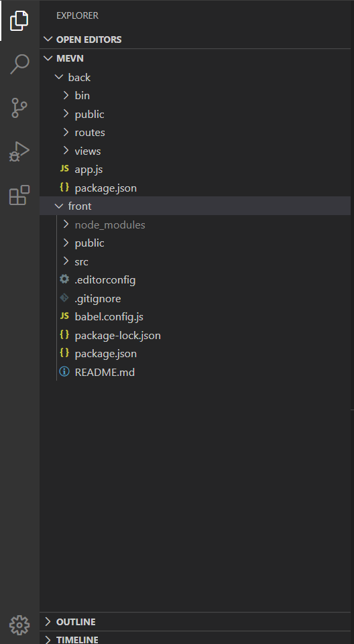Click the git icon beside .gitignore
The image size is (354, 644).
(64, 298)
